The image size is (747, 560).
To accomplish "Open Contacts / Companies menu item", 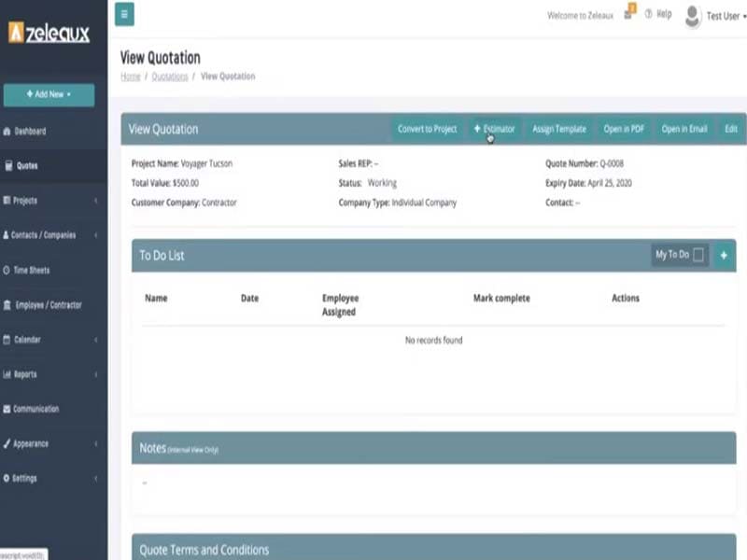I will [x=43, y=235].
